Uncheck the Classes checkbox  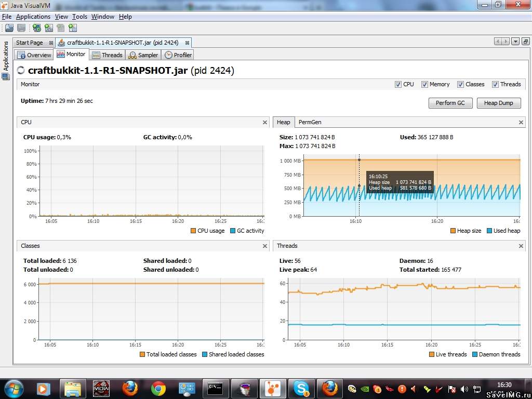460,85
